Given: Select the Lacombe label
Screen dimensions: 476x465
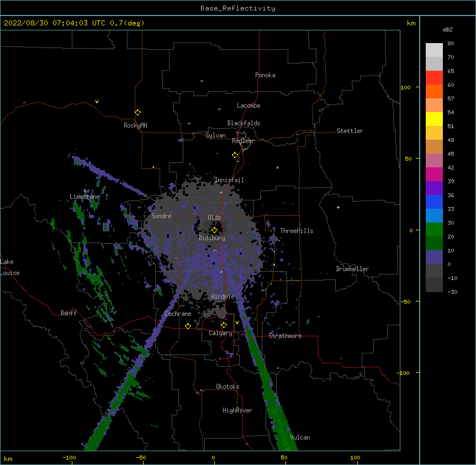Looking at the screenshot, I should pos(248,105).
